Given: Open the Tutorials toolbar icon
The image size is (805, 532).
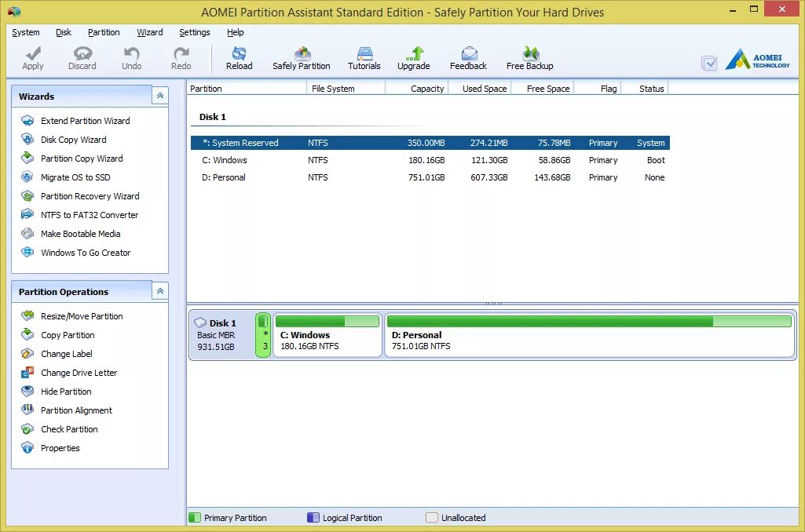Looking at the screenshot, I should click(x=364, y=53).
